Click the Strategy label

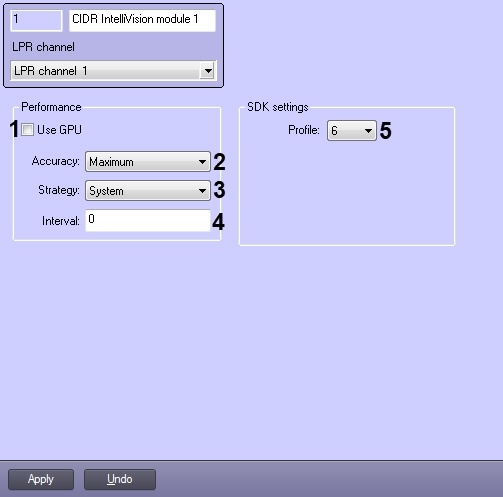[x=59, y=190]
